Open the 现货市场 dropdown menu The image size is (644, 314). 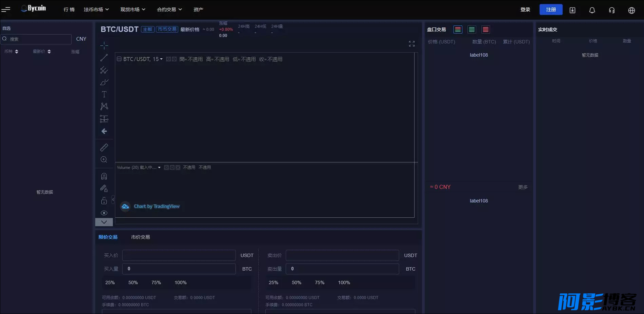coord(133,9)
